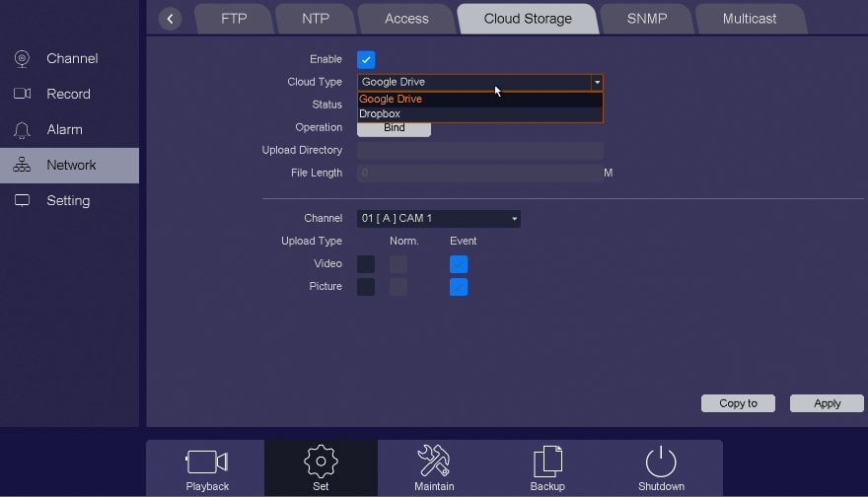Go to Alarm section in sidebar
This screenshot has height=497, width=868.
64,130
